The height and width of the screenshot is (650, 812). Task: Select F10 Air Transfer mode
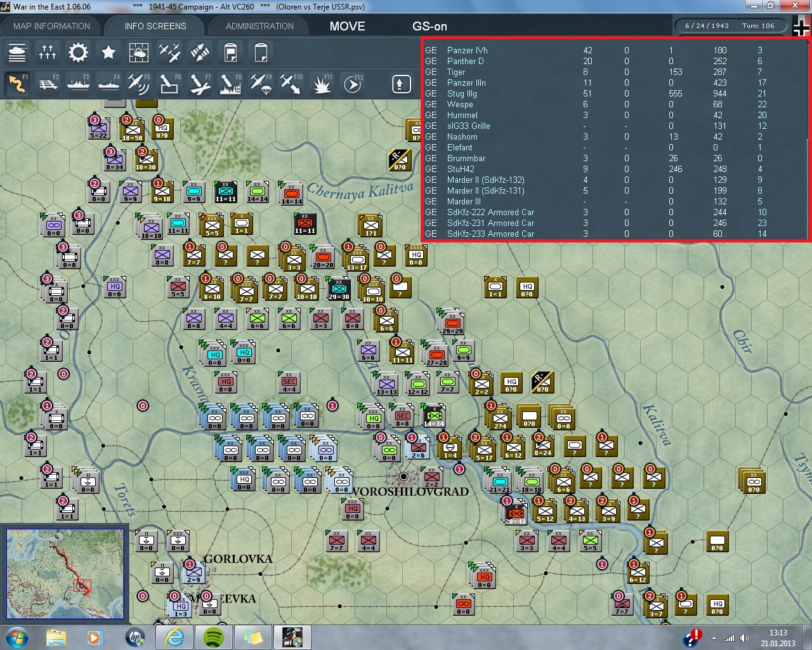coord(291,84)
